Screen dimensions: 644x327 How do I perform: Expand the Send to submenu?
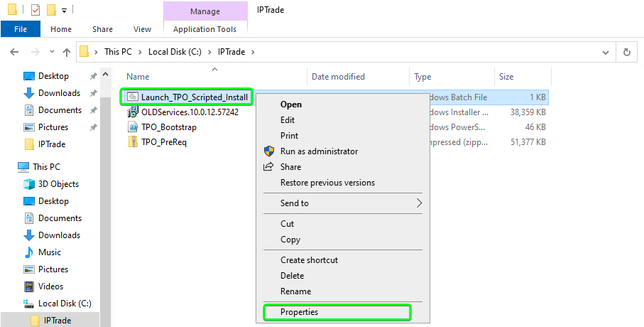tap(342, 203)
